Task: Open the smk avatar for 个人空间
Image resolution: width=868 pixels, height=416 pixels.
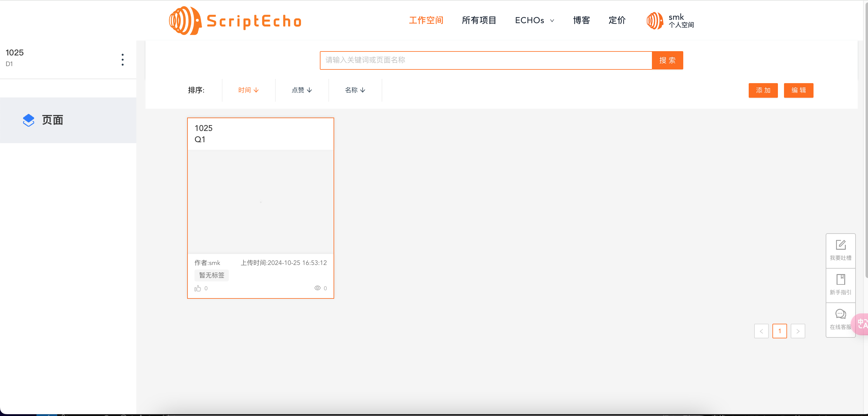Action: click(654, 21)
